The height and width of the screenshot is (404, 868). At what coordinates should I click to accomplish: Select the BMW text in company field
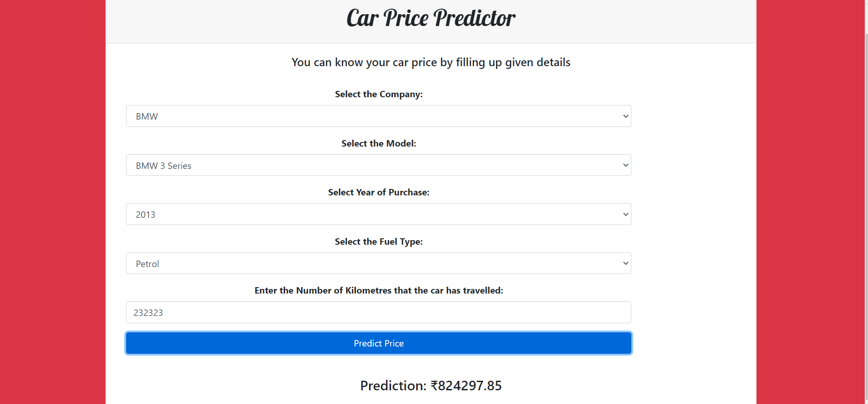pos(146,116)
